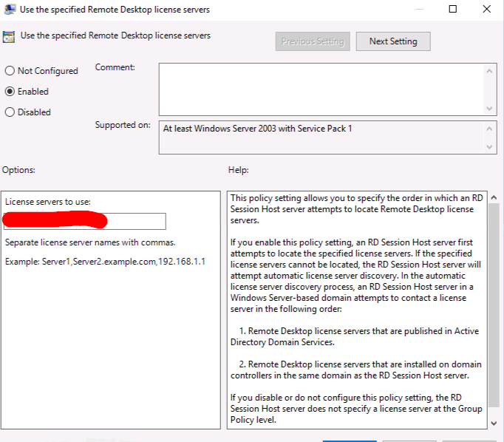
Task: Click the Help pane scroll up arrow
Action: click(494, 197)
